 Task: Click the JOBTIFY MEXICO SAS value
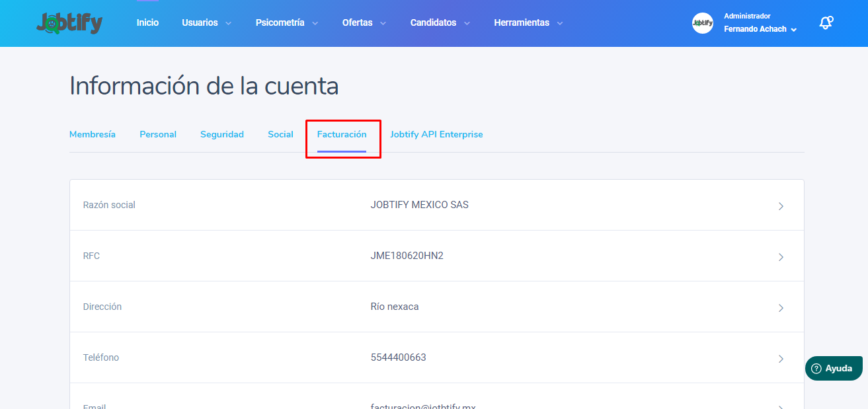click(420, 205)
